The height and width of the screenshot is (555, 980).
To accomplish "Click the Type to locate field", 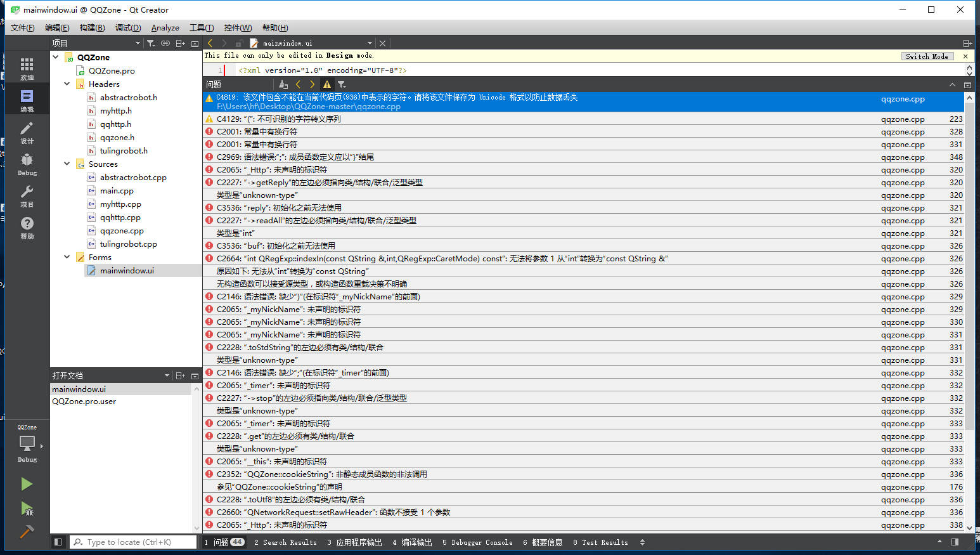I will [x=134, y=542].
